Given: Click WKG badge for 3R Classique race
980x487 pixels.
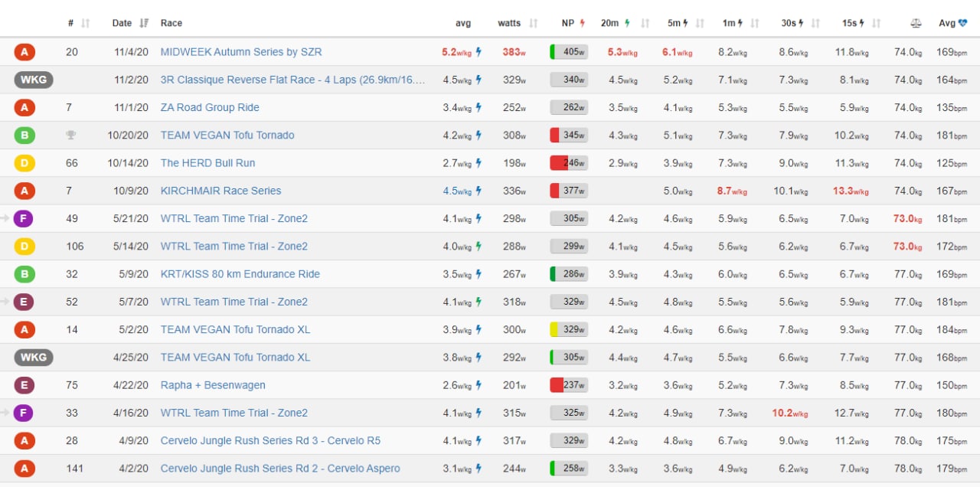Looking at the screenshot, I should 34,80.
